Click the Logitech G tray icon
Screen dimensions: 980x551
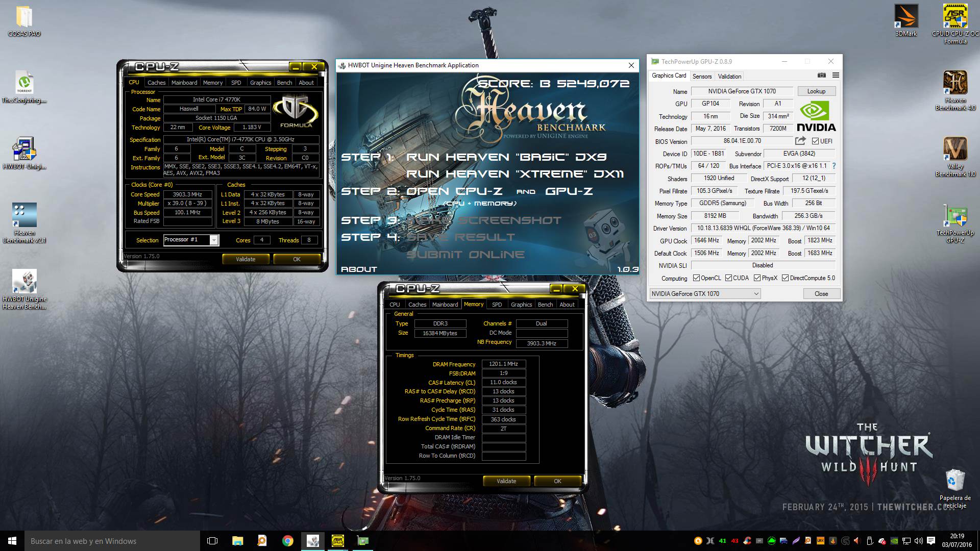tap(845, 541)
